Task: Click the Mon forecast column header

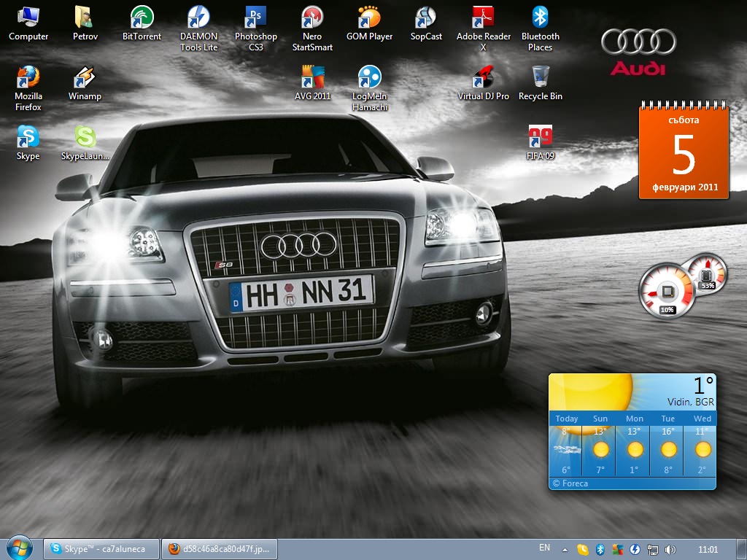Action: point(635,419)
